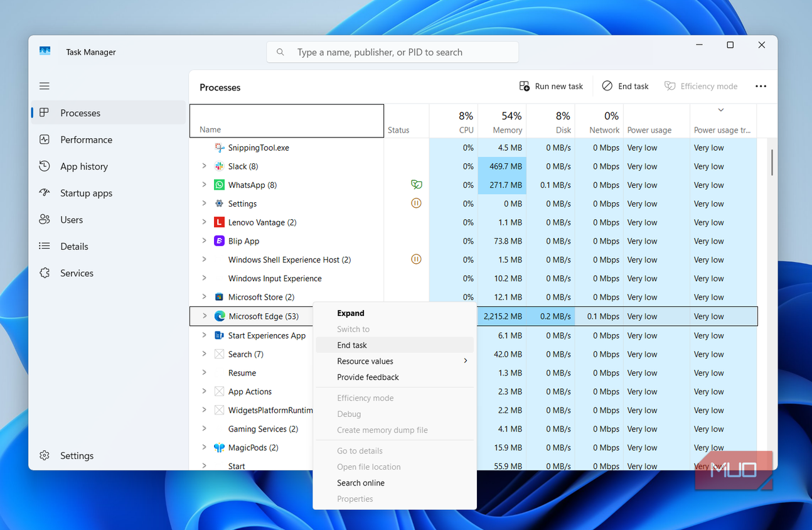This screenshot has width=812, height=530.
Task: Expand the Blip App process group
Action: 204,241
